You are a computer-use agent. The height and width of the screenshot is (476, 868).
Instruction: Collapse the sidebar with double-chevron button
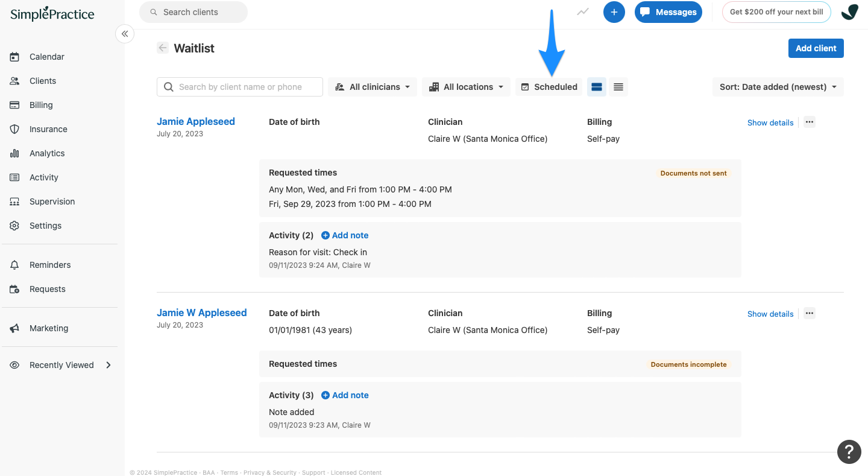pyautogui.click(x=125, y=34)
